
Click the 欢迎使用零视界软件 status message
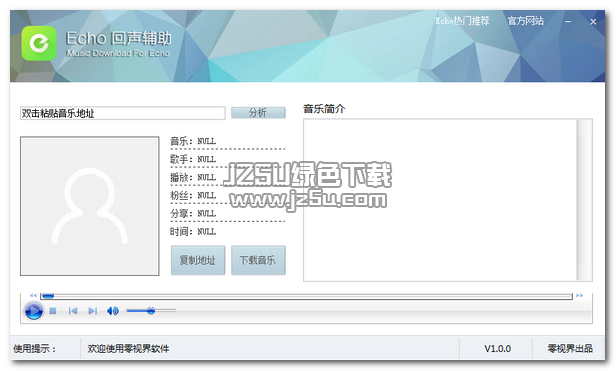128,349
